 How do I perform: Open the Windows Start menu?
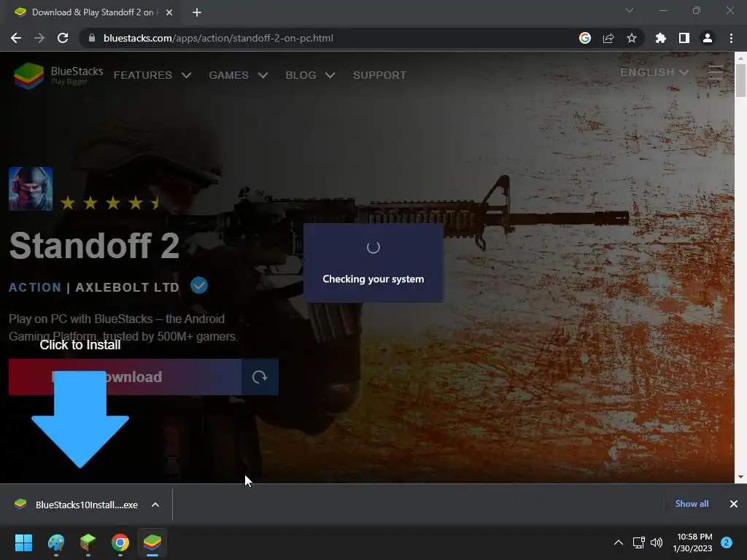pyautogui.click(x=23, y=542)
